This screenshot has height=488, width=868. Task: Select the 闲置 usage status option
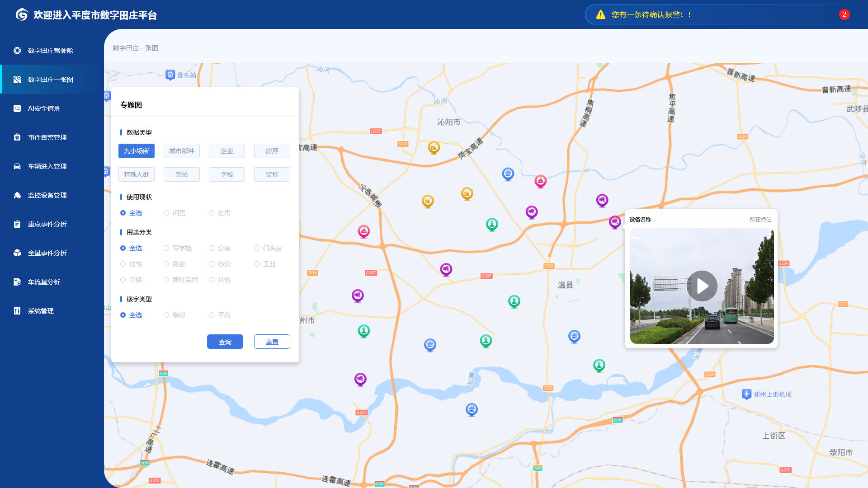[175, 213]
